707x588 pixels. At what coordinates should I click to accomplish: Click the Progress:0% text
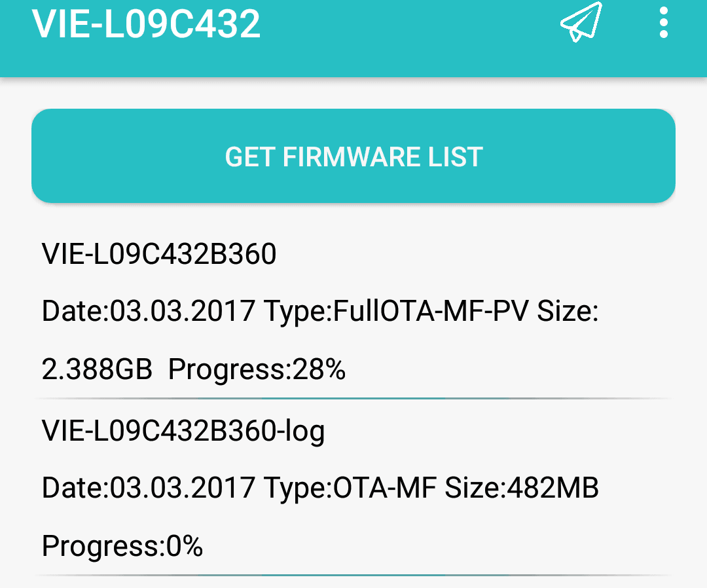(x=122, y=546)
